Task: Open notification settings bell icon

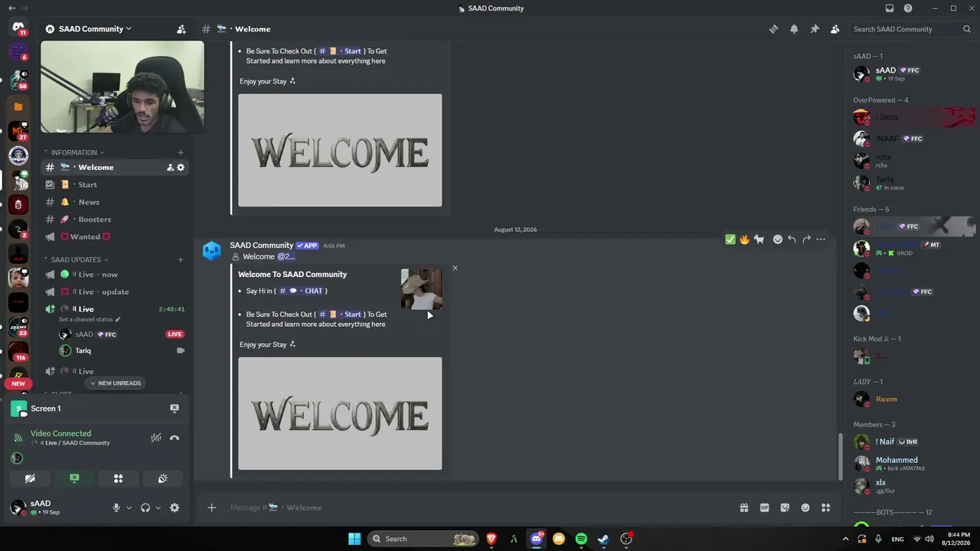Action: pyautogui.click(x=794, y=29)
